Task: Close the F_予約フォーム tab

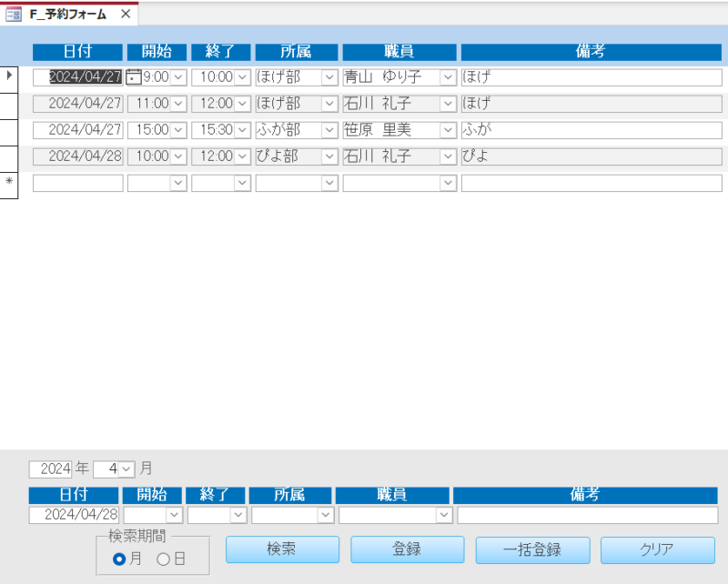Action: [x=126, y=15]
